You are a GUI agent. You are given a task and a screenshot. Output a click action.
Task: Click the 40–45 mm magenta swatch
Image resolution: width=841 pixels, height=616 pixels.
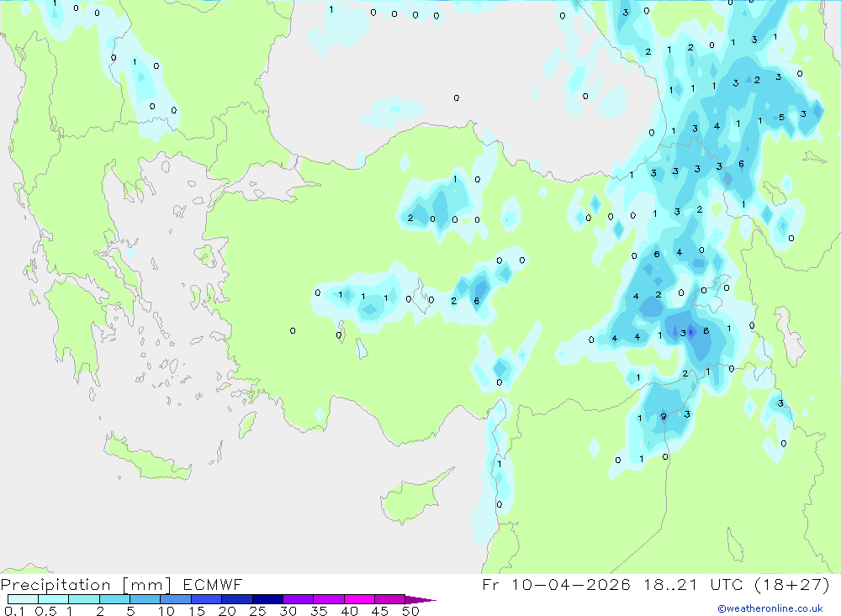(x=359, y=599)
